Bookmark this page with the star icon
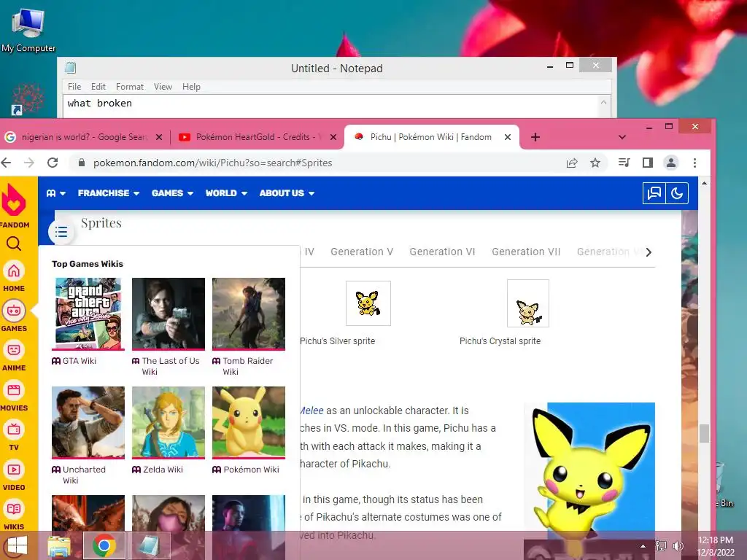 [x=595, y=163]
